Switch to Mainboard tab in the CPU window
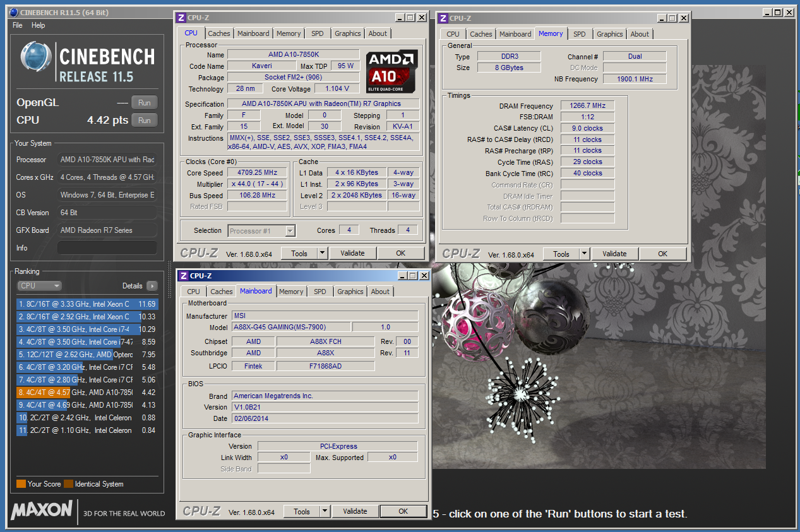 pyautogui.click(x=254, y=33)
